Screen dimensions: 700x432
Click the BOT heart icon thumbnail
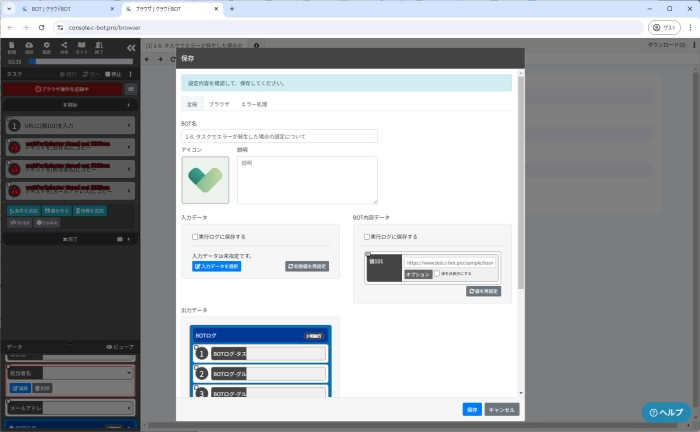pyautogui.click(x=205, y=180)
